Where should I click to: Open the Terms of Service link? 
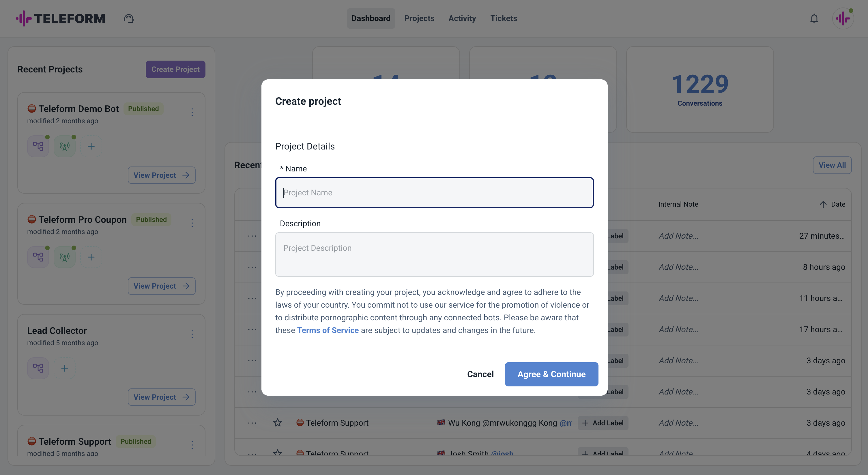pos(328,330)
